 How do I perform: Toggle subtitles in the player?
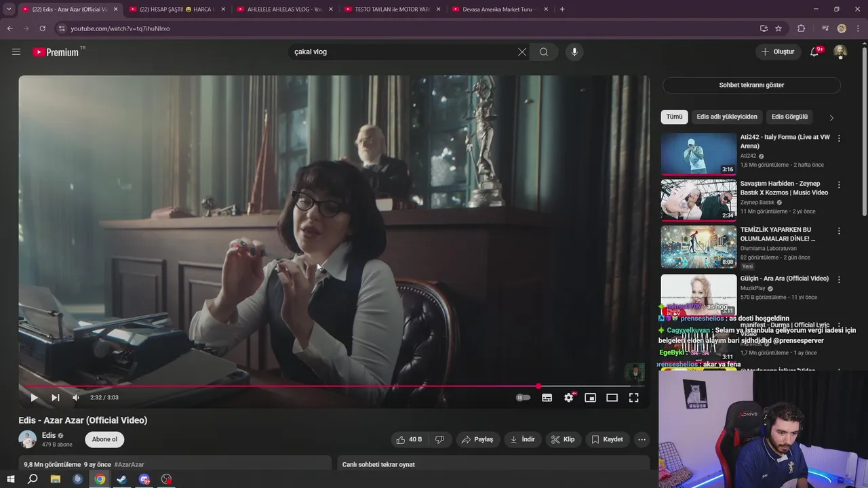[x=547, y=398]
